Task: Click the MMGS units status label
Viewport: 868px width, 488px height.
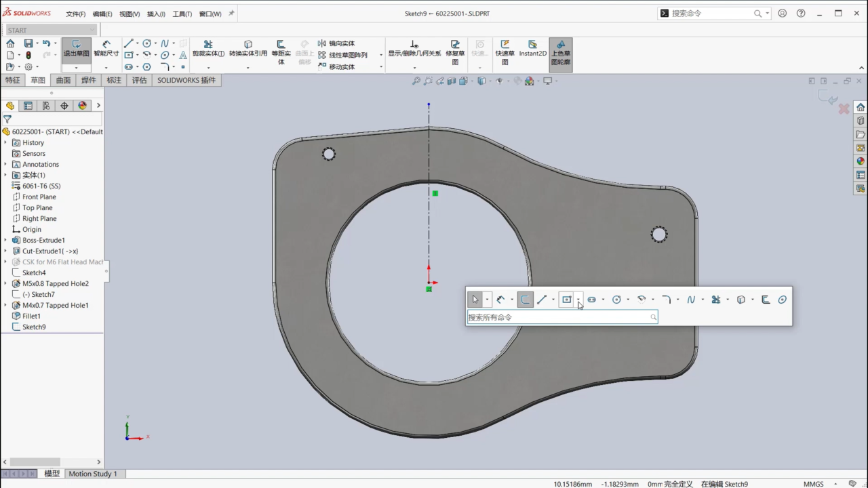Action: coord(814,484)
